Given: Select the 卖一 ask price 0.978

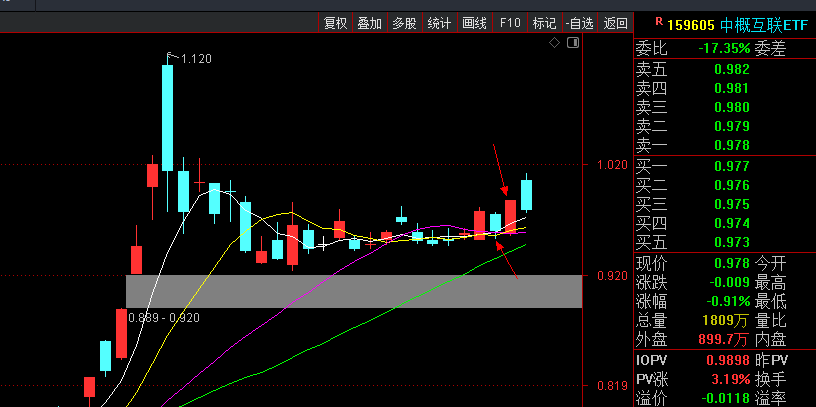Looking at the screenshot, I should (732, 145).
